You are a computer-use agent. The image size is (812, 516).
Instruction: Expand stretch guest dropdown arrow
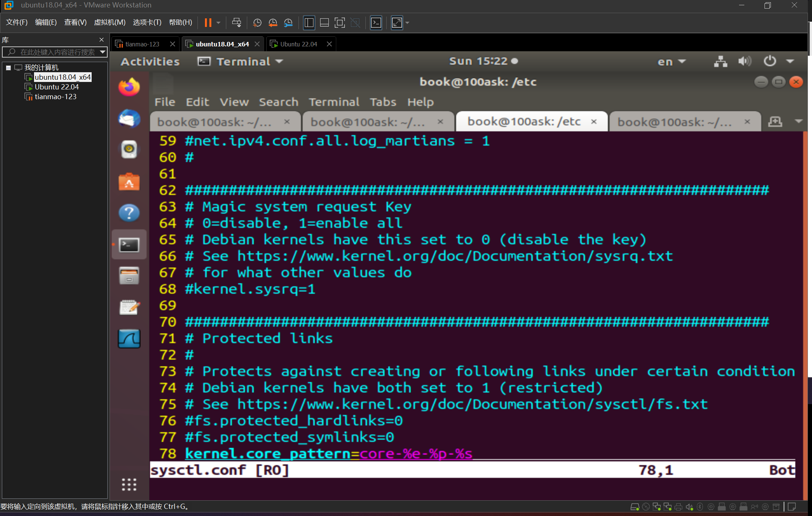point(407,23)
